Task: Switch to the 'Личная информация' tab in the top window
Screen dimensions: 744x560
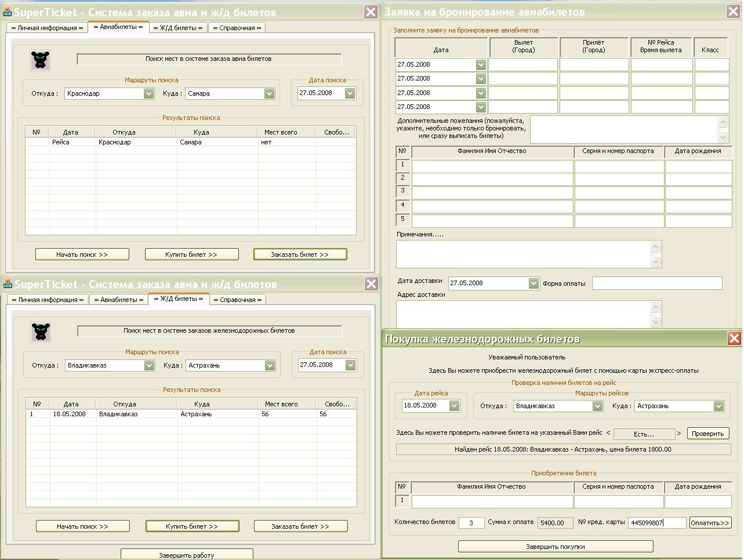Action: 48,28
